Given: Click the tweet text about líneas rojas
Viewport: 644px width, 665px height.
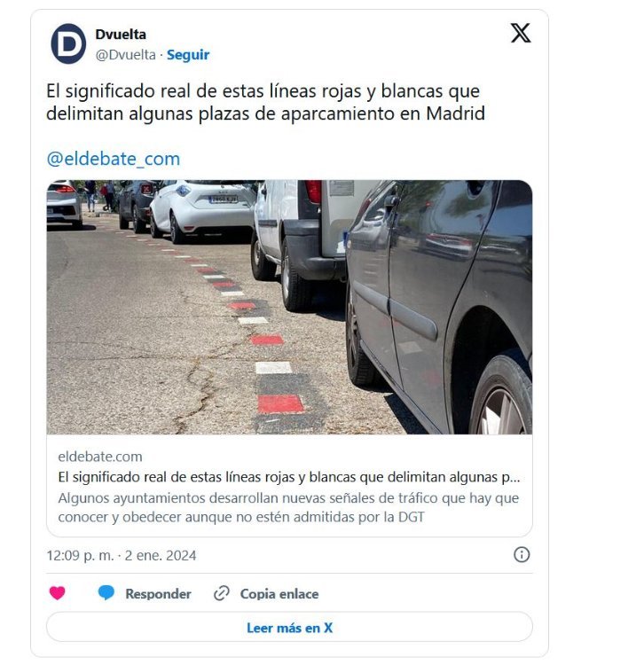Looking at the screenshot, I should tap(265, 102).
